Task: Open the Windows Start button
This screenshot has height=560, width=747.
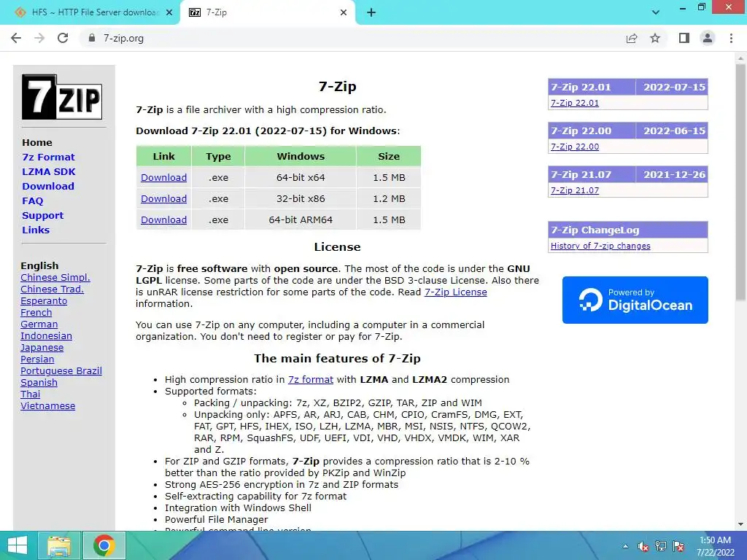Action: click(x=18, y=545)
